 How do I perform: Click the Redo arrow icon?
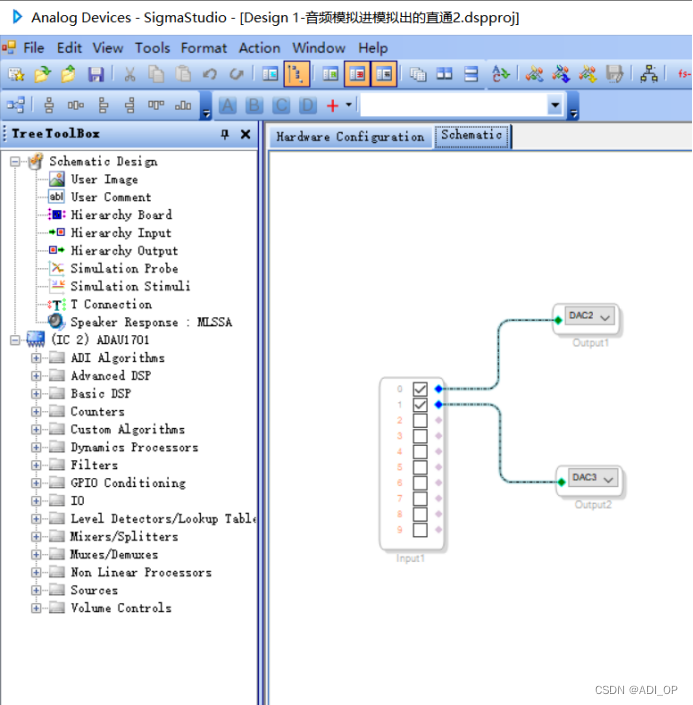237,74
